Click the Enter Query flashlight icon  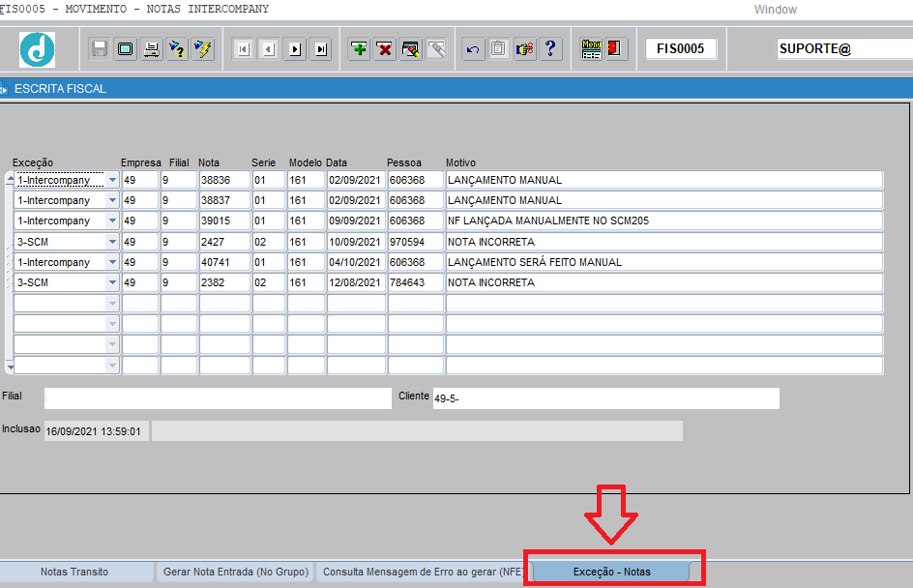177,49
